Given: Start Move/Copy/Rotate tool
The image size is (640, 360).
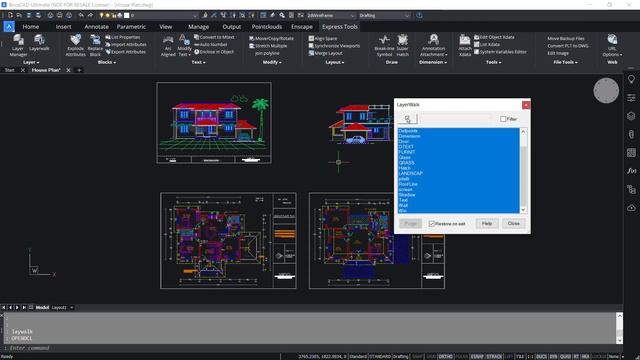Looking at the screenshot, I should point(271,38).
